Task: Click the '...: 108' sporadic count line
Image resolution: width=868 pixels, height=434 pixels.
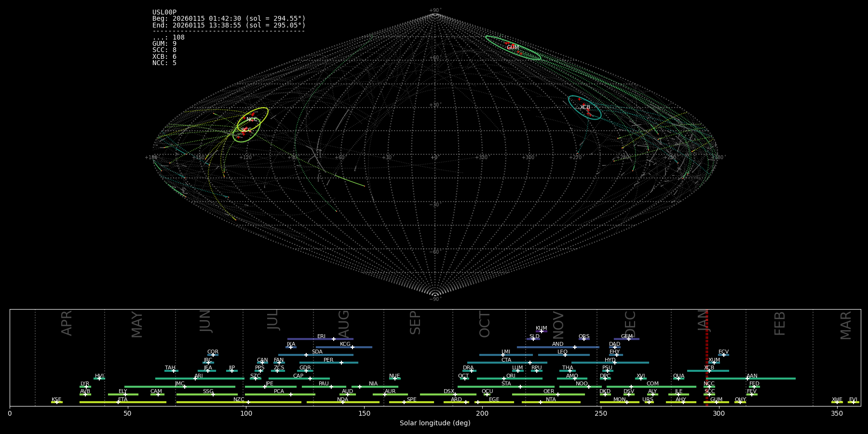Action: pos(168,38)
